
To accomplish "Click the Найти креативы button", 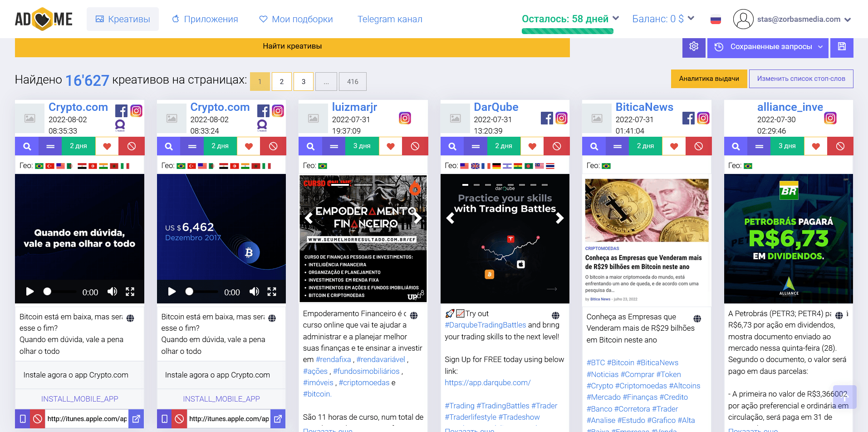I will point(292,46).
